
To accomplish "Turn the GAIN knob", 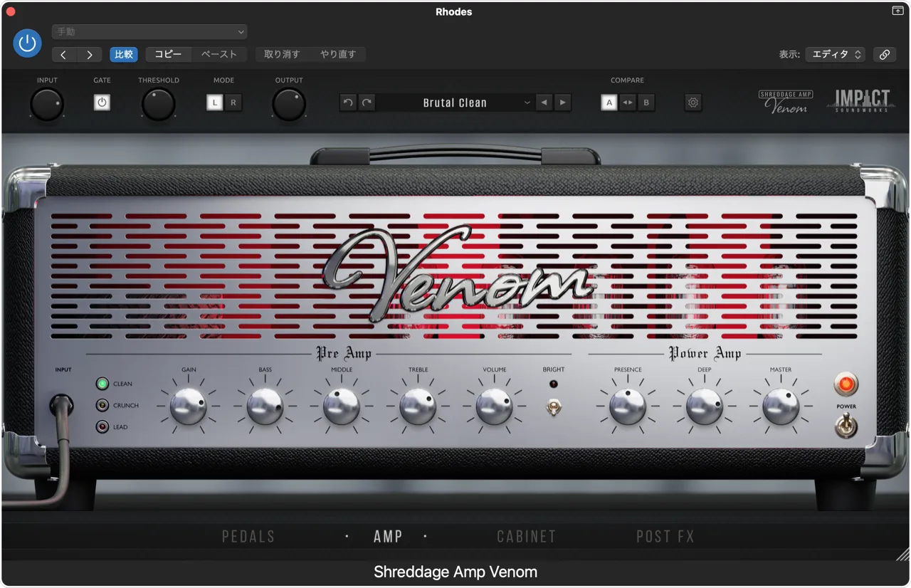I will click(x=187, y=406).
